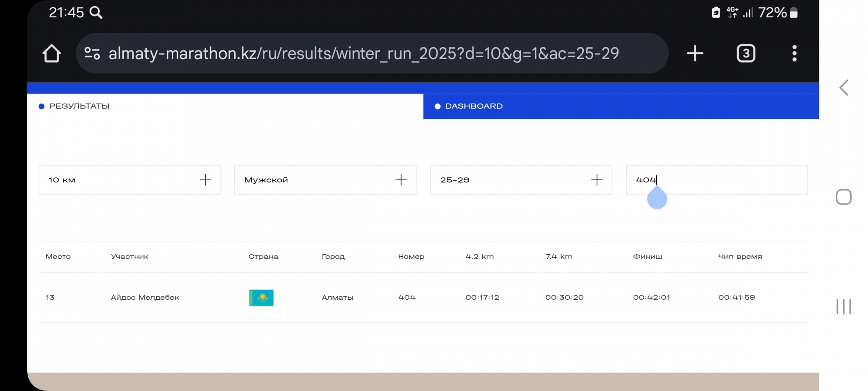
Task: Open a new tab with plus icon
Action: (695, 53)
